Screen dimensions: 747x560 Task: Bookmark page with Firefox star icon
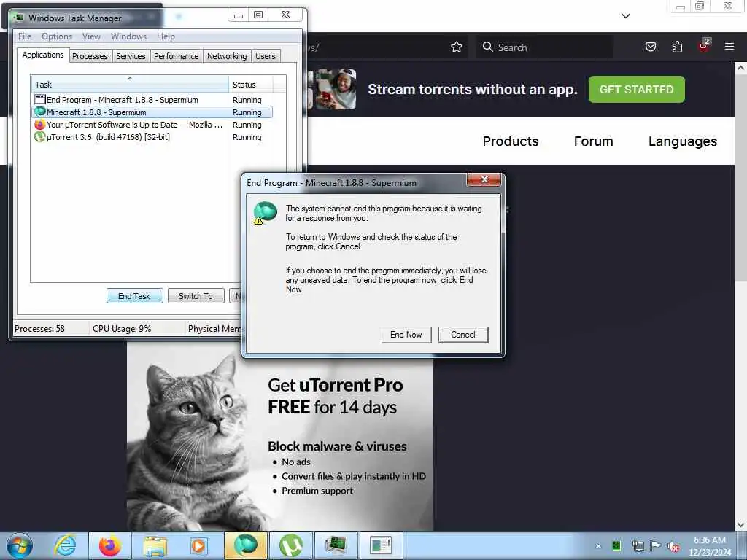[x=457, y=47]
